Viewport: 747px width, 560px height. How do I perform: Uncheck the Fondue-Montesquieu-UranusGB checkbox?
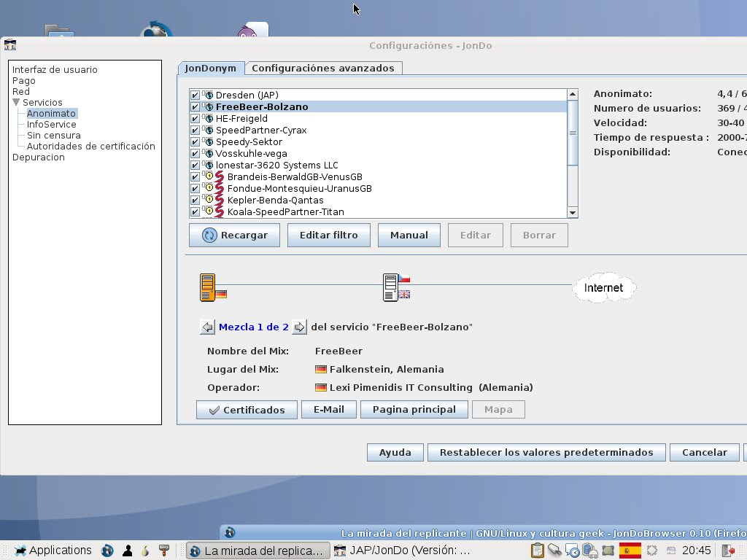coord(195,188)
